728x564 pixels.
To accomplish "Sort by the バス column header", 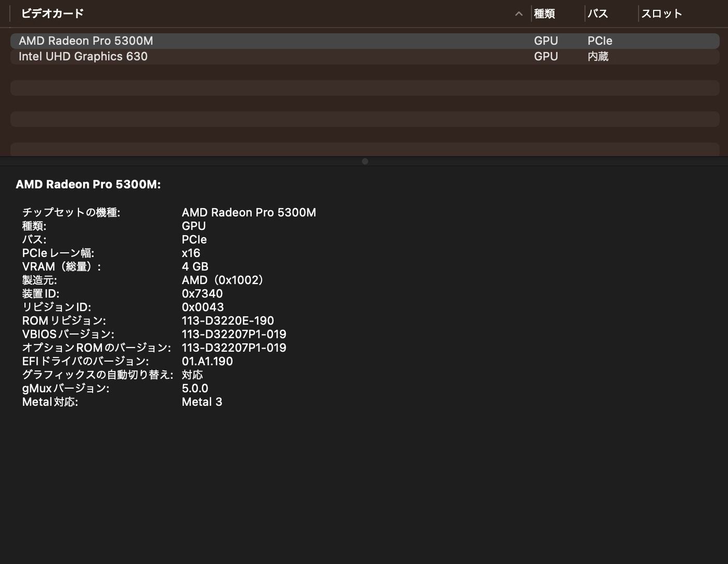I will [x=598, y=14].
